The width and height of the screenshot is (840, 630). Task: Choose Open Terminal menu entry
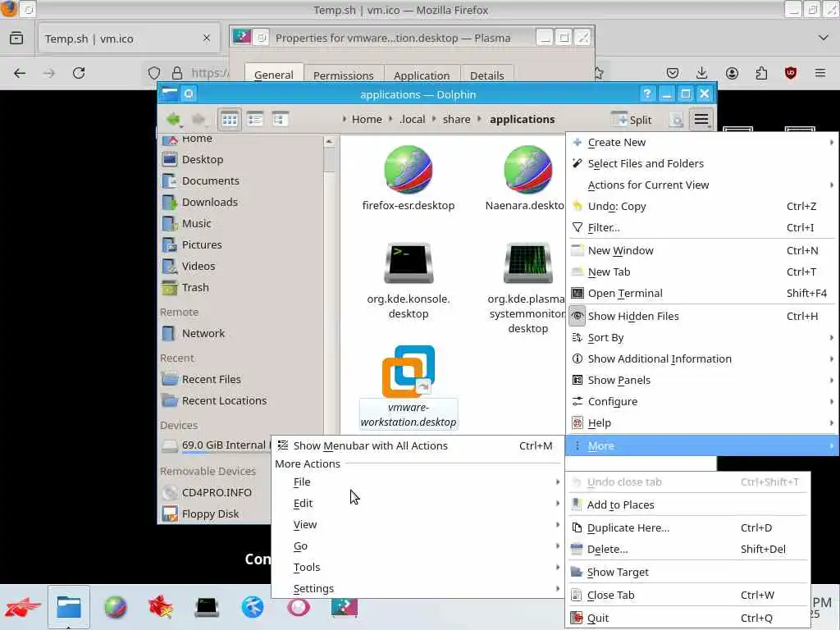click(x=702, y=294)
